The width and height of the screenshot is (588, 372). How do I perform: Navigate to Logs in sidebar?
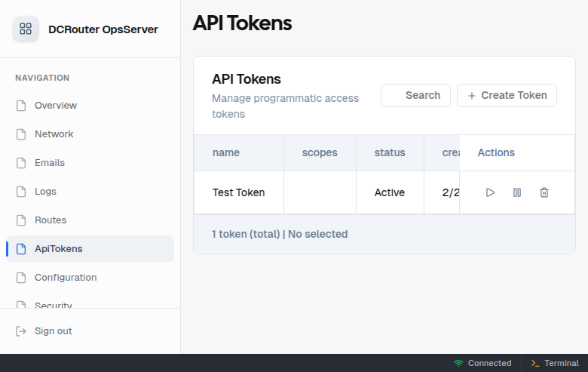pyautogui.click(x=45, y=192)
